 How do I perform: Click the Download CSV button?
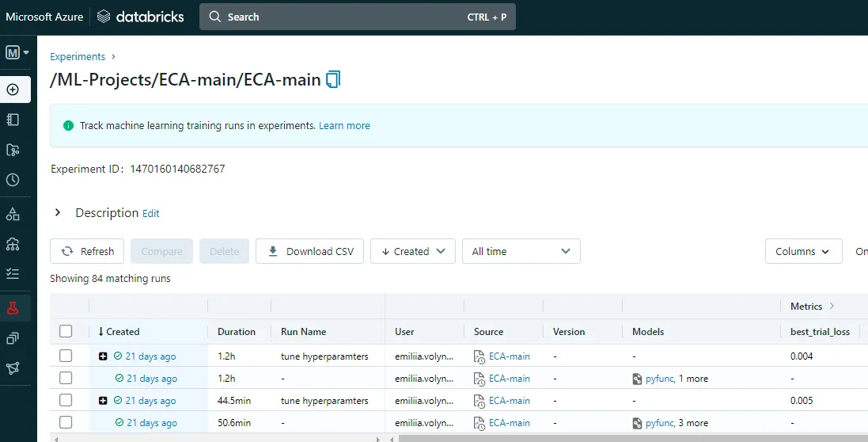309,251
